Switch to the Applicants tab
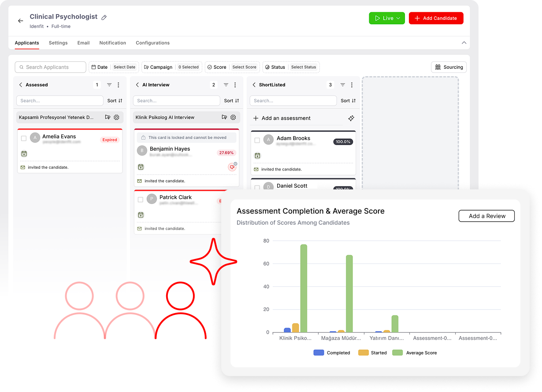The width and height of the screenshot is (542, 392). [x=27, y=43]
